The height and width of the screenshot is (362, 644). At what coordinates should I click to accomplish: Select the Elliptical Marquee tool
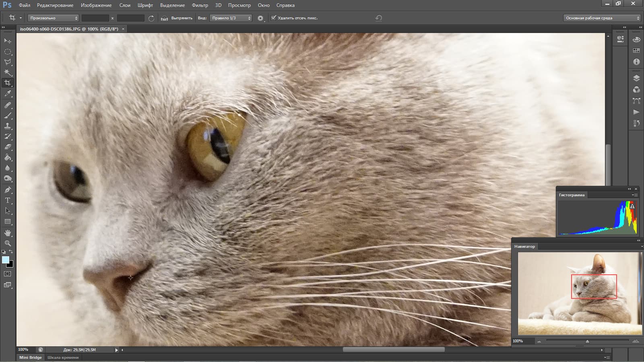pyautogui.click(x=8, y=51)
